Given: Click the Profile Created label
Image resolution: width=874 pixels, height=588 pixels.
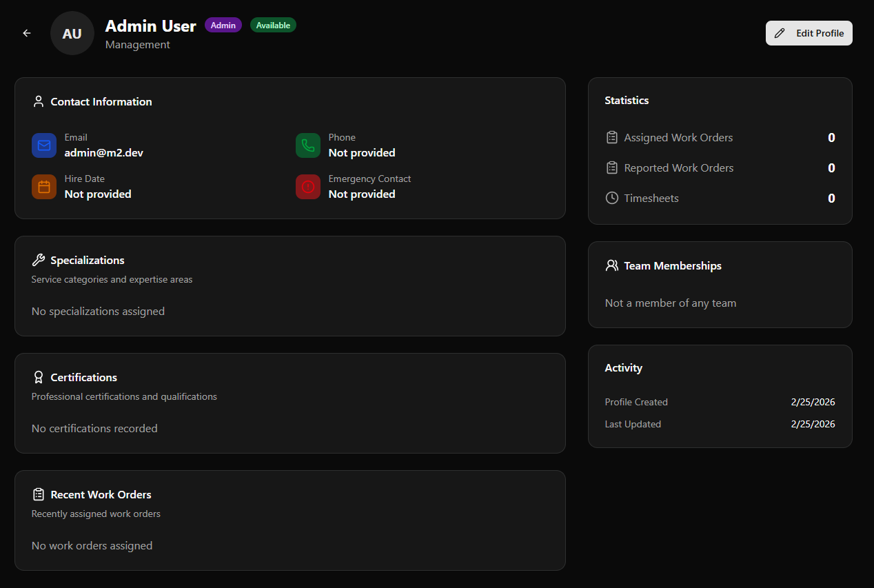Looking at the screenshot, I should pos(636,402).
